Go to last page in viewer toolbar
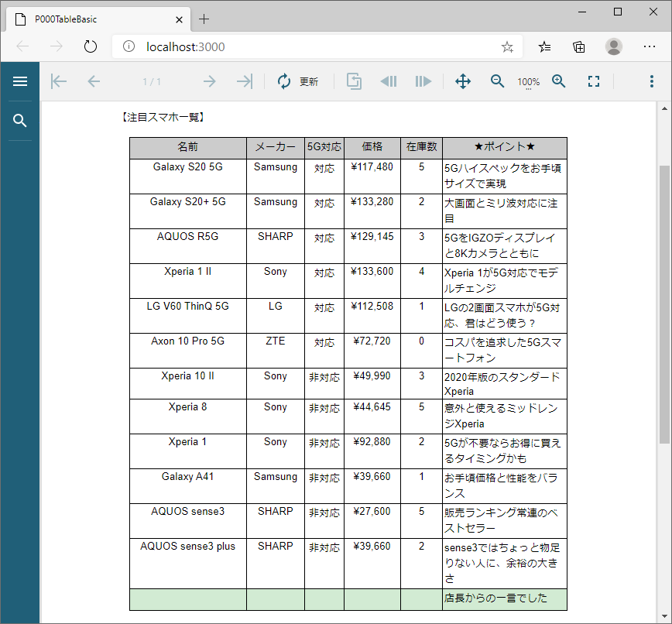The height and width of the screenshot is (624, 672). click(245, 81)
